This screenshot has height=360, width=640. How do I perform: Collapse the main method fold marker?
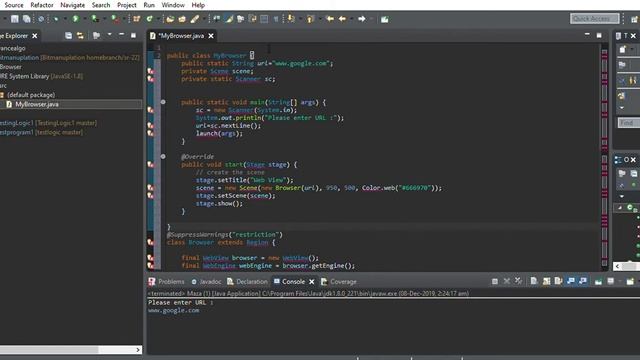click(x=163, y=102)
